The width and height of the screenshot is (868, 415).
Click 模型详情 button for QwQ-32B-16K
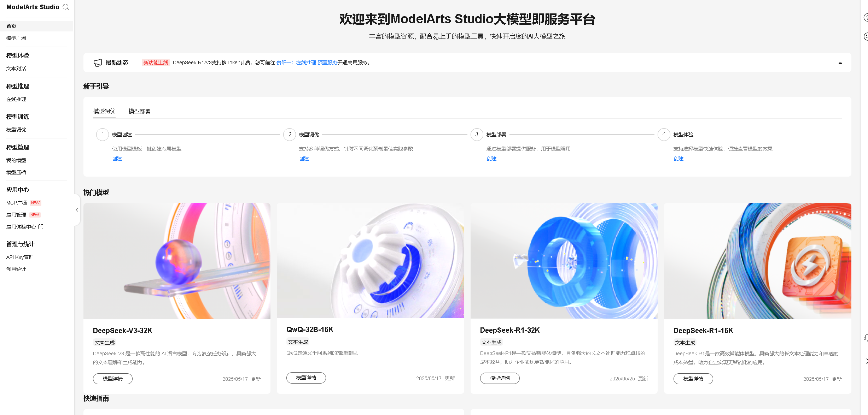(306, 378)
